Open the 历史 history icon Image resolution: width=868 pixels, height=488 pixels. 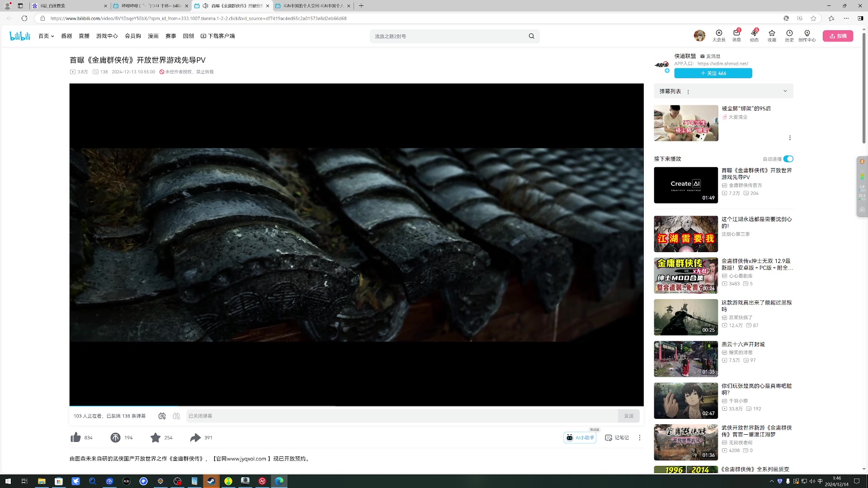click(789, 36)
